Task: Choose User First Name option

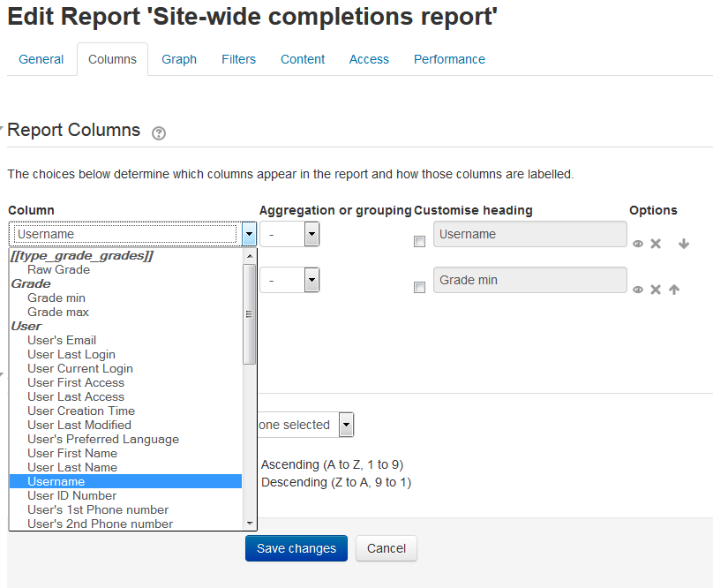Action: (x=126, y=453)
